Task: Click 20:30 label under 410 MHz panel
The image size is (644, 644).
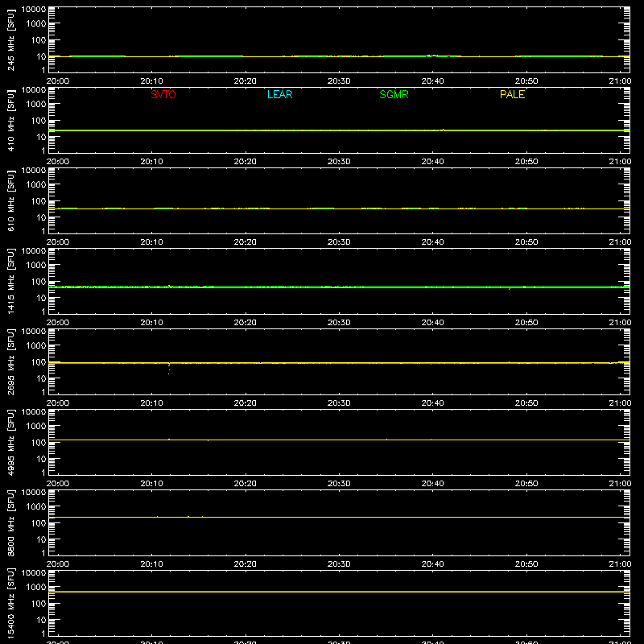Action: (339, 162)
